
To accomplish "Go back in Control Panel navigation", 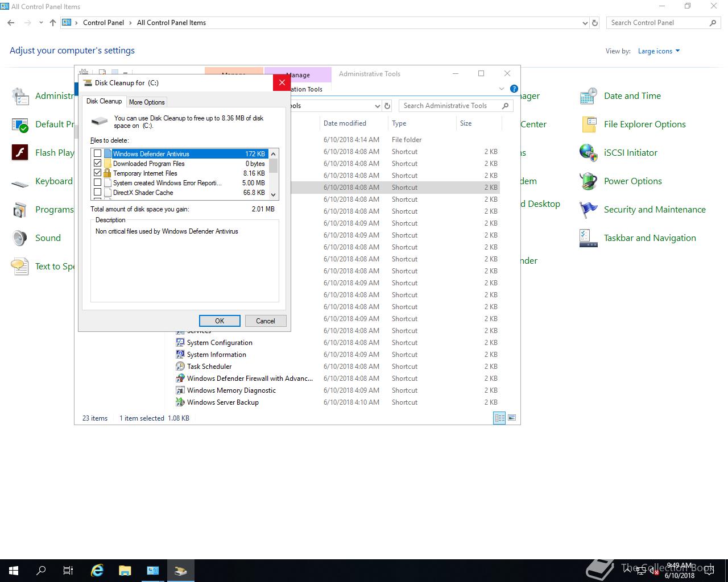I will [11, 23].
